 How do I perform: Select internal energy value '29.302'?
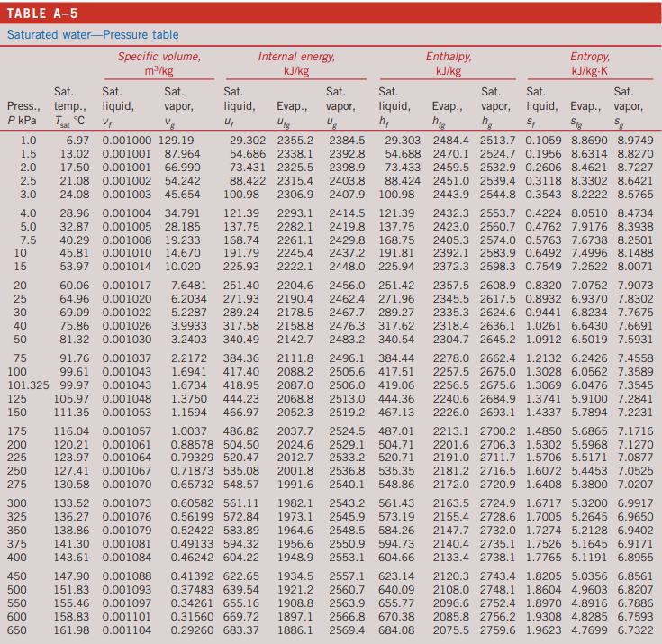point(248,141)
